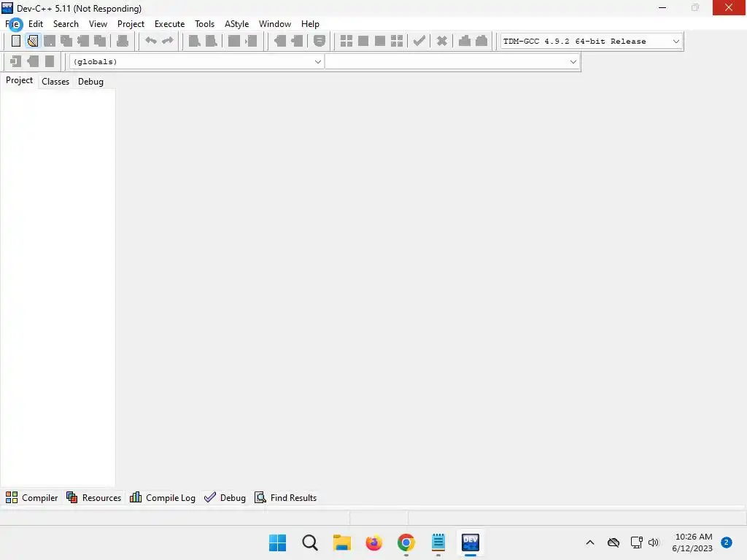This screenshot has height=560, width=747.
Task: Click the Undo arrow icon
Action: click(x=150, y=41)
